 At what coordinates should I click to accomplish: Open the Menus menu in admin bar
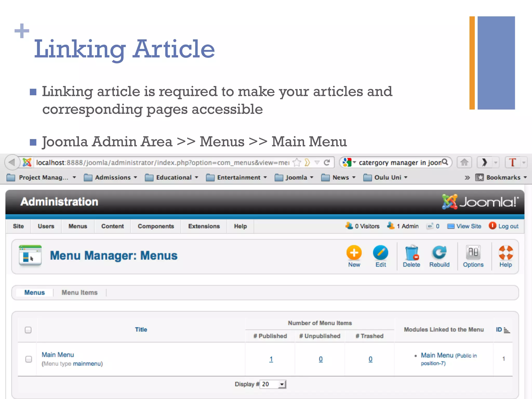[x=78, y=226]
